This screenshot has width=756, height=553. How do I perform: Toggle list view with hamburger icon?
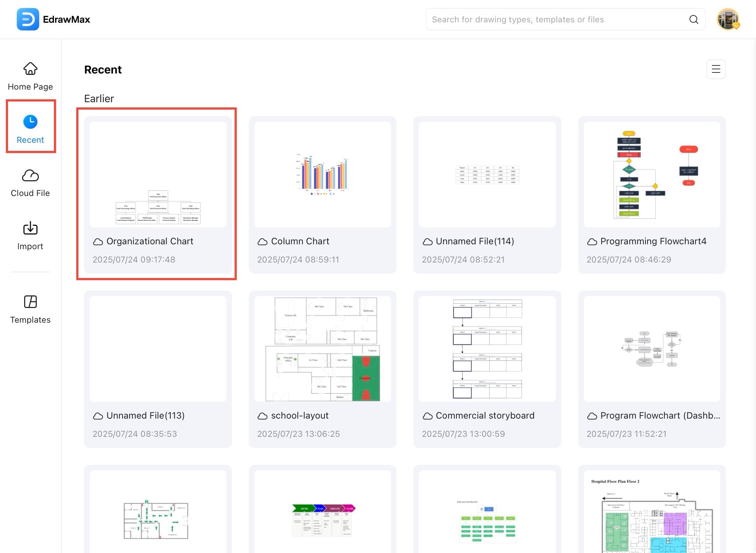coord(716,69)
